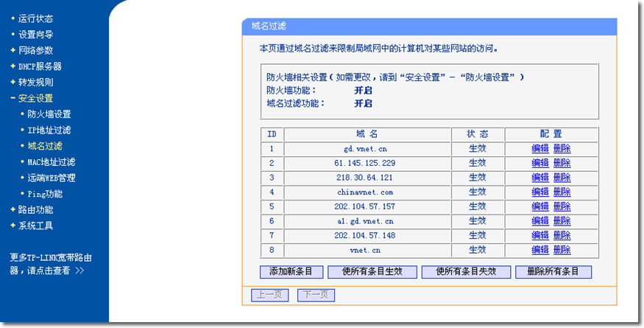Click 使所有条目失效 button
Viewport: 644px width, 328px height.
click(x=466, y=271)
